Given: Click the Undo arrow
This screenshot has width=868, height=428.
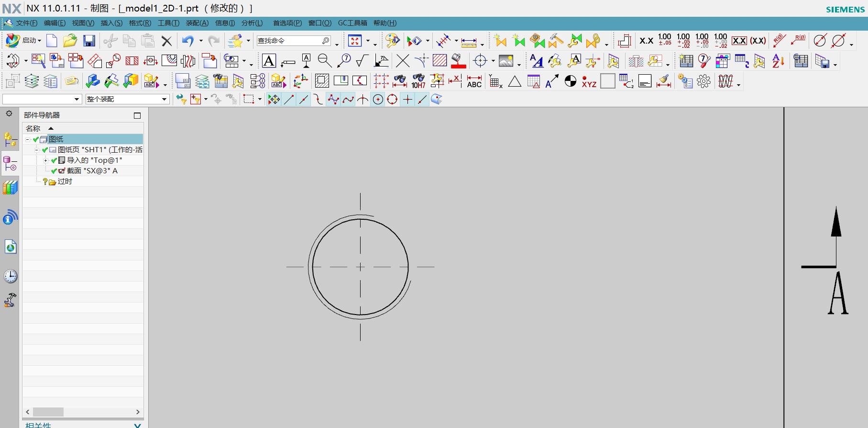Looking at the screenshot, I should 187,41.
